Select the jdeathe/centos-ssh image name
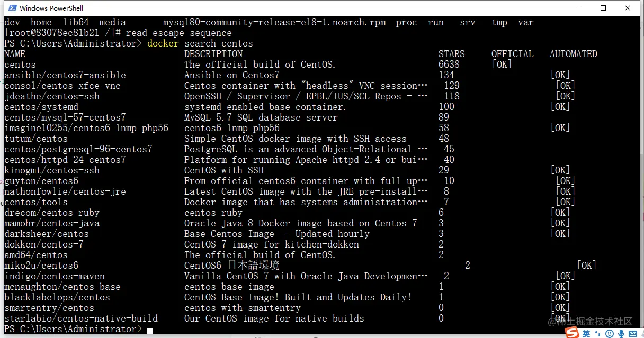 (52, 96)
